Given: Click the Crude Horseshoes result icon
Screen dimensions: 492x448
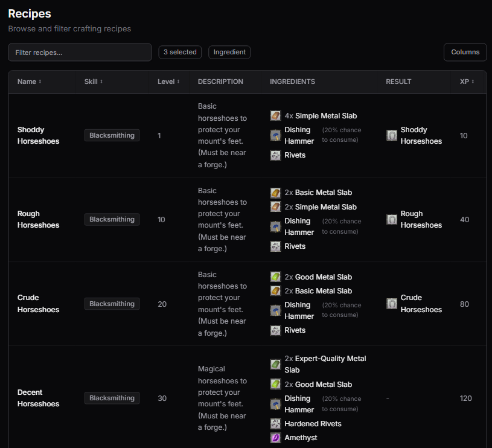Looking at the screenshot, I should click(x=392, y=303).
